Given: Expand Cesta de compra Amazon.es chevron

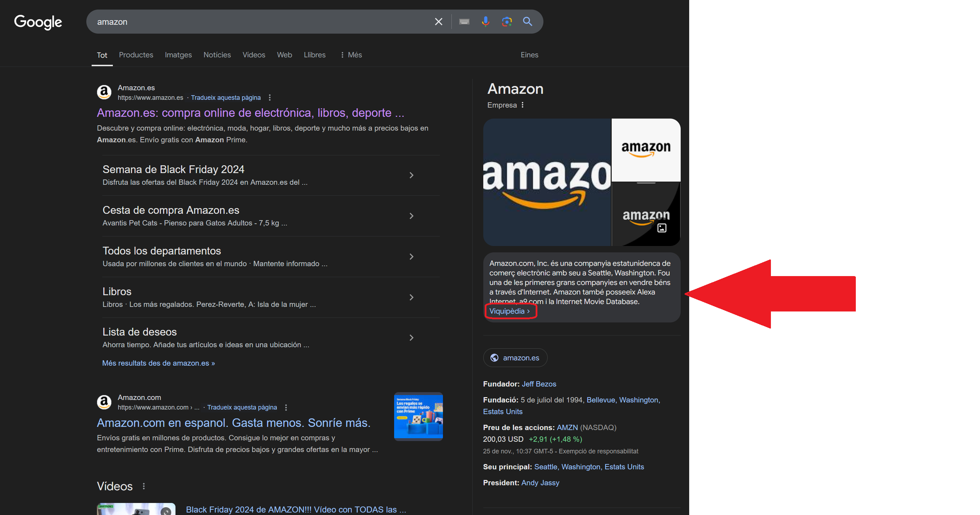Looking at the screenshot, I should (411, 216).
